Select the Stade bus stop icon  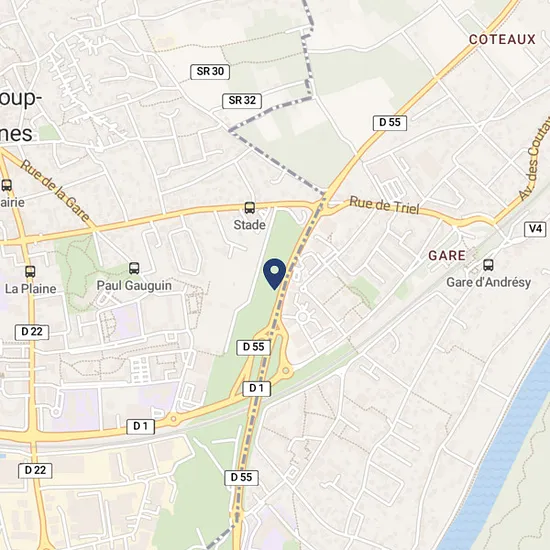[x=250, y=208]
